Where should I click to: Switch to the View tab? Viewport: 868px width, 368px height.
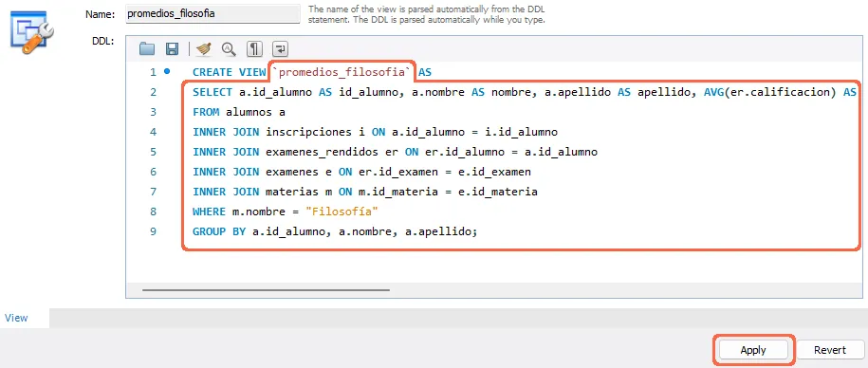point(16,318)
